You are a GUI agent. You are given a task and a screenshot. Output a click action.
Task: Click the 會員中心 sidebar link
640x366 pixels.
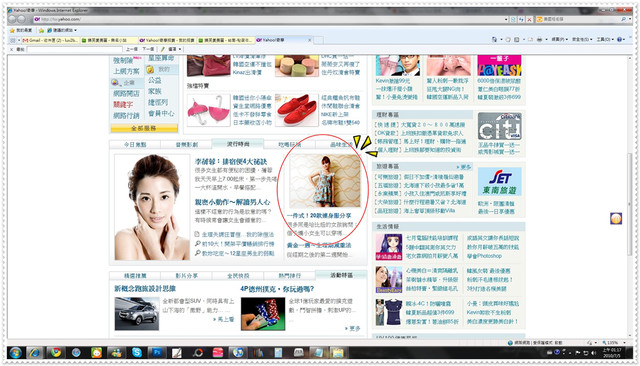[x=161, y=113]
